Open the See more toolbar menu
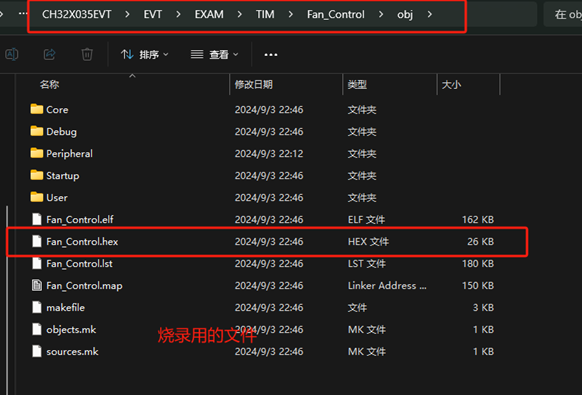Screen dimensions: 582x395 (x=271, y=55)
